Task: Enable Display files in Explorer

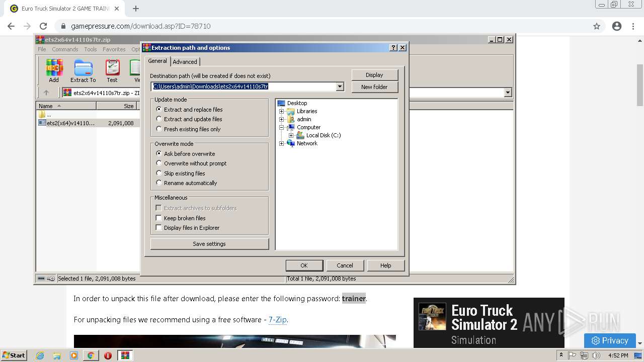Action: coord(159,227)
